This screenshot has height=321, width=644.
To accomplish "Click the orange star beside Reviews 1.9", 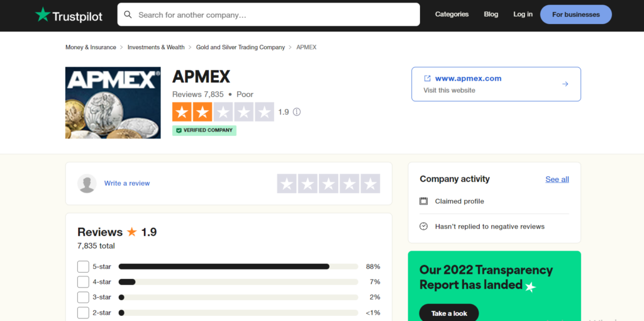I will [132, 232].
